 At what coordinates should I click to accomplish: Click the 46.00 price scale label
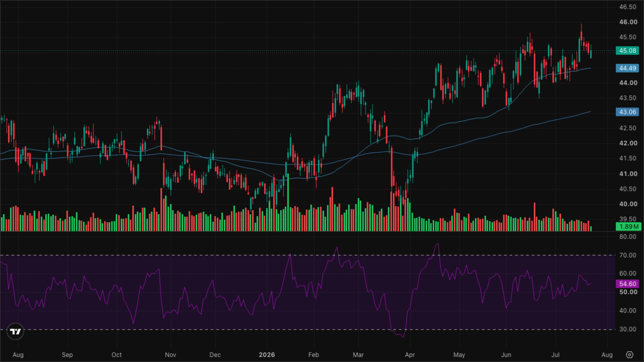coord(628,22)
